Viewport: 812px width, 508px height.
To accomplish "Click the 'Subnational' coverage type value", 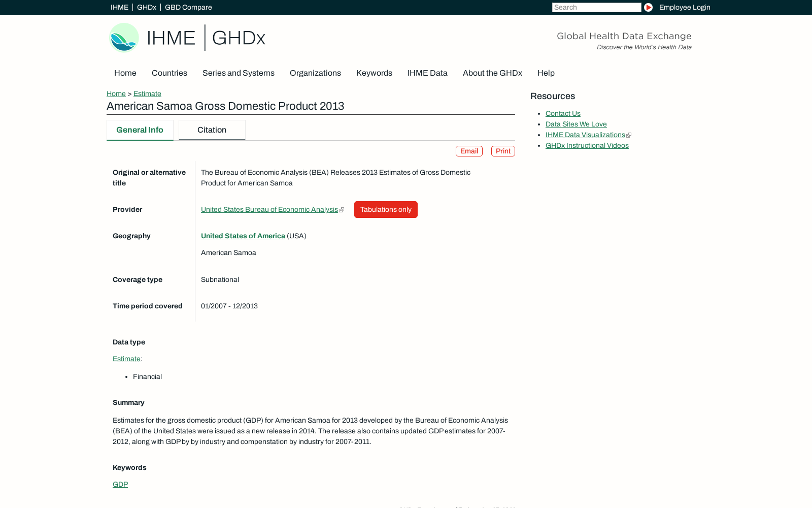I will coord(220,279).
